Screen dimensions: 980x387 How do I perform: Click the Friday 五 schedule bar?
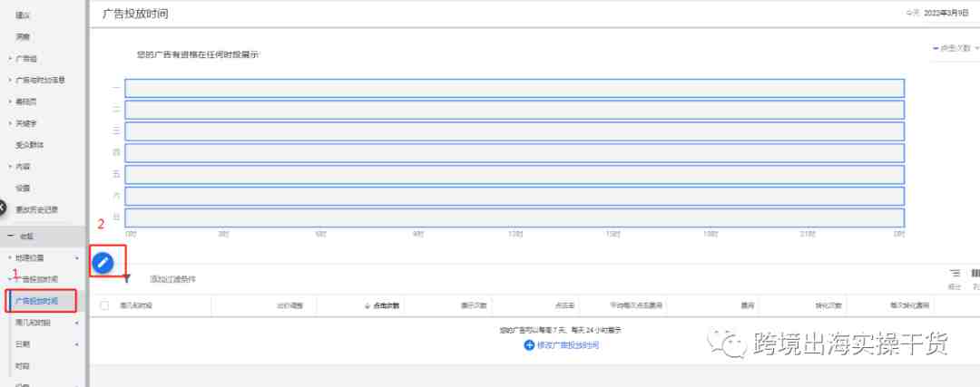pyautogui.click(x=514, y=174)
